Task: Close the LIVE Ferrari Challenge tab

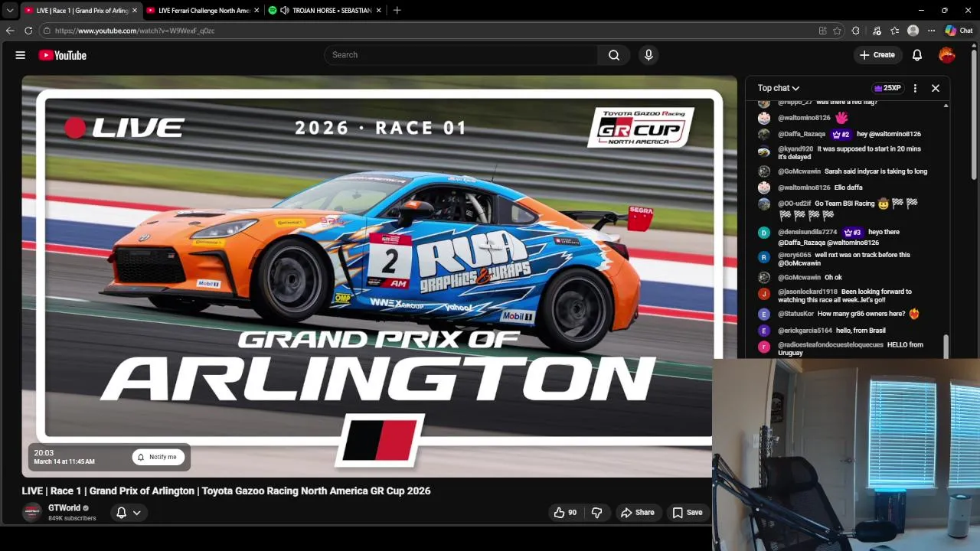Action: pos(256,11)
